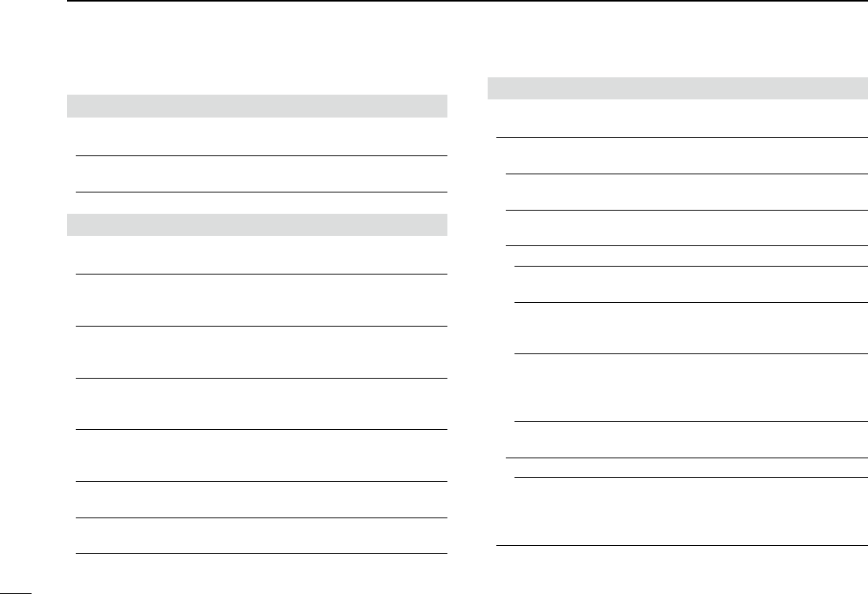Click the lower gray header bar in left column
The image size is (868, 594).
pos(257,225)
